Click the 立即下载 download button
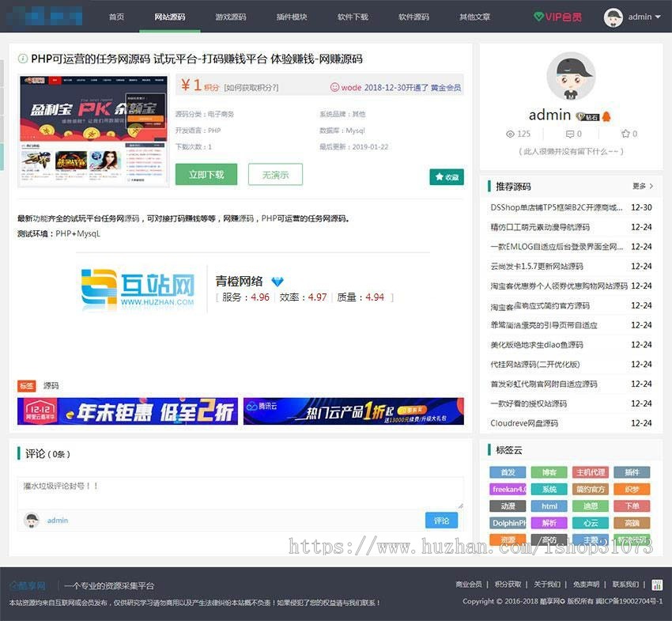 pyautogui.click(x=206, y=174)
